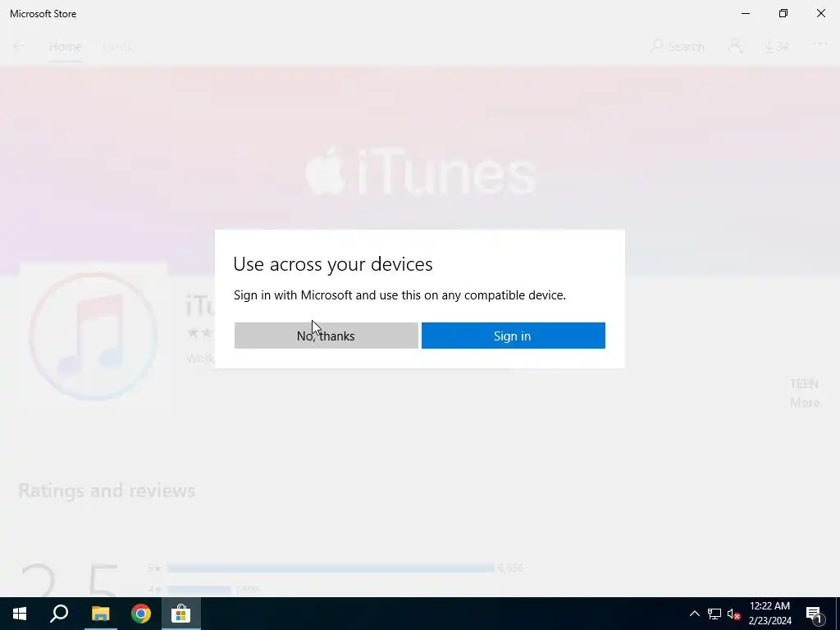Open the account profile icon
Screen dimensions: 840x630
coord(735,47)
